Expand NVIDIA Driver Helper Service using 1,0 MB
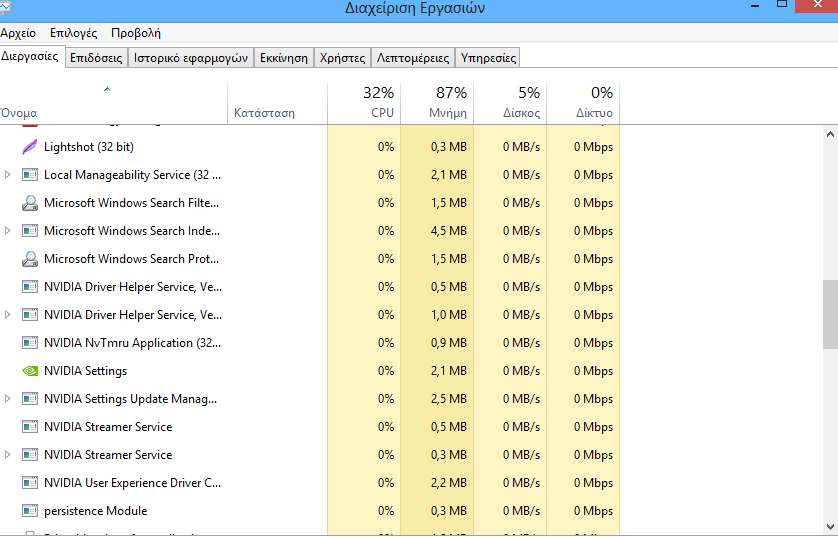The height and width of the screenshot is (537, 838). [x=7, y=315]
